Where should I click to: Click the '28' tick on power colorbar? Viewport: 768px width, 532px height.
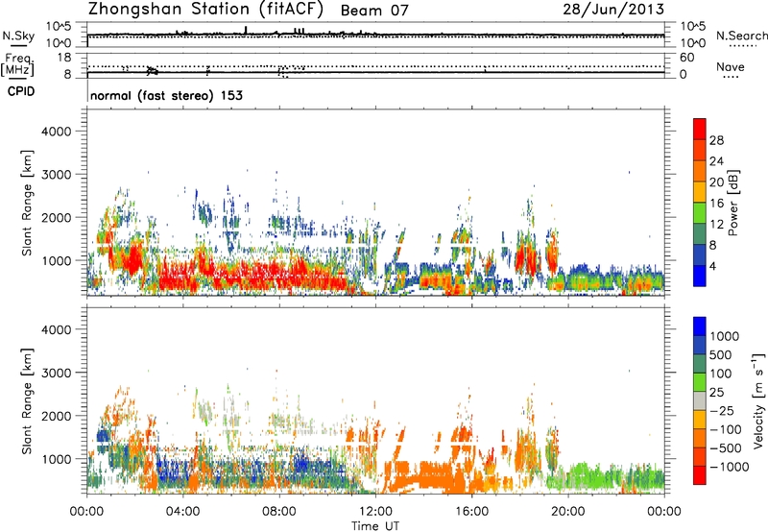716,140
